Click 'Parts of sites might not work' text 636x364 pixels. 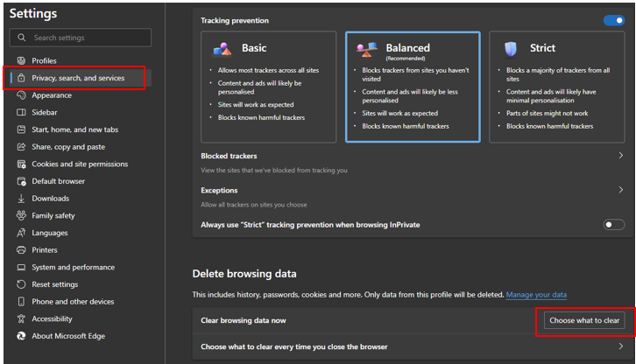(x=547, y=113)
